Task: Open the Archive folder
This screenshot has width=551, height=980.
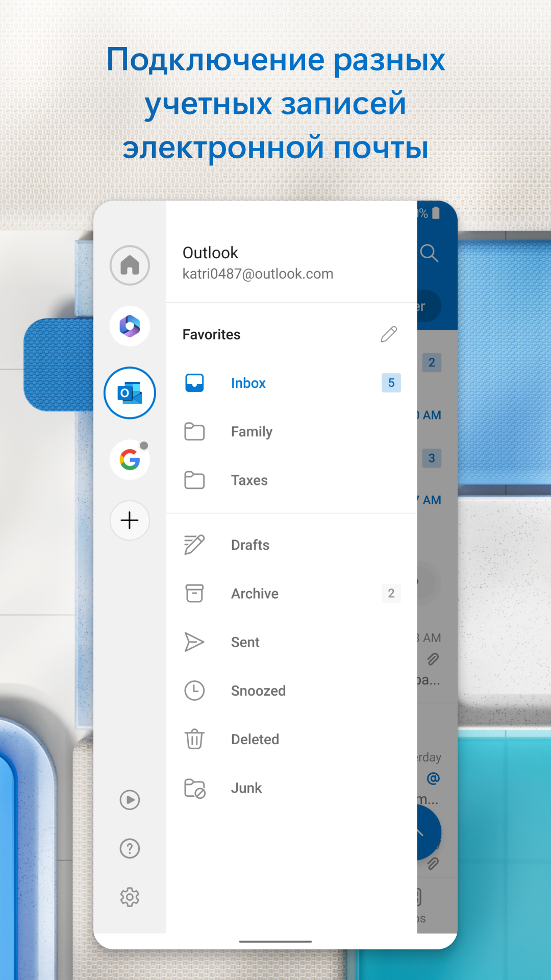Action: [x=292, y=593]
